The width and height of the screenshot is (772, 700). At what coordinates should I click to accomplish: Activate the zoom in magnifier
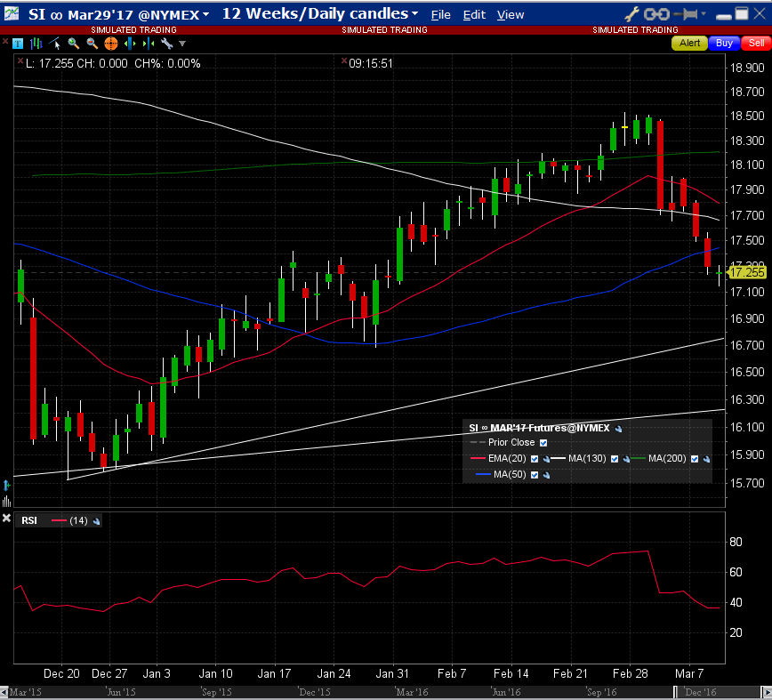point(73,44)
